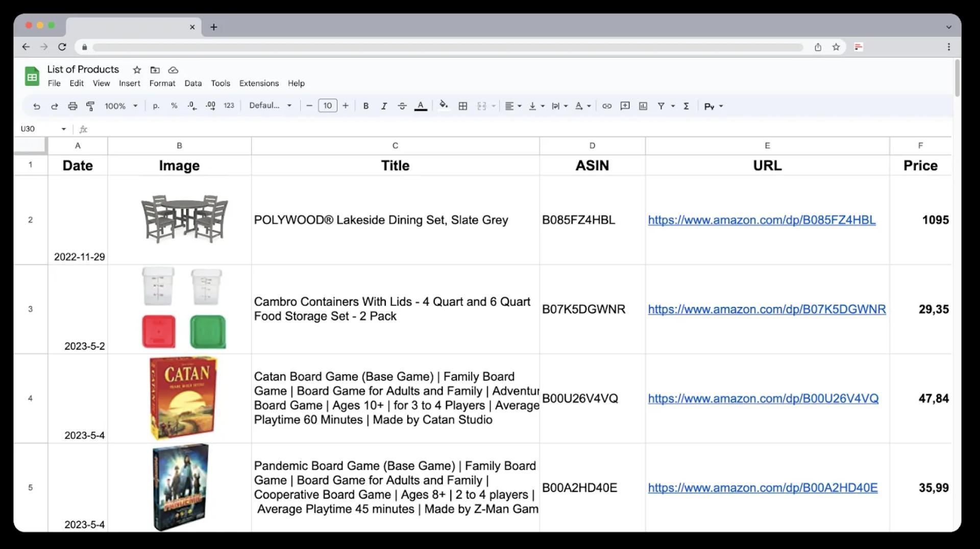This screenshot has width=980, height=549.
Task: Select the Print icon
Action: point(73,106)
